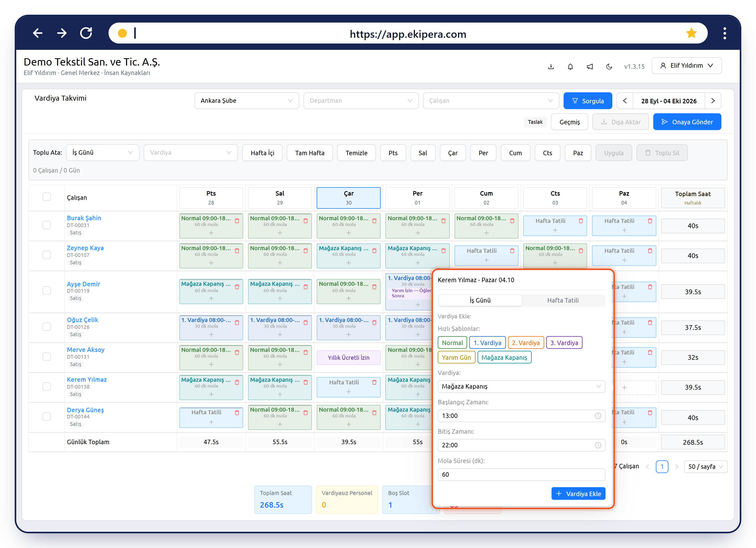
Task: Click Vardiya Ekle button in popup
Action: [x=578, y=494]
